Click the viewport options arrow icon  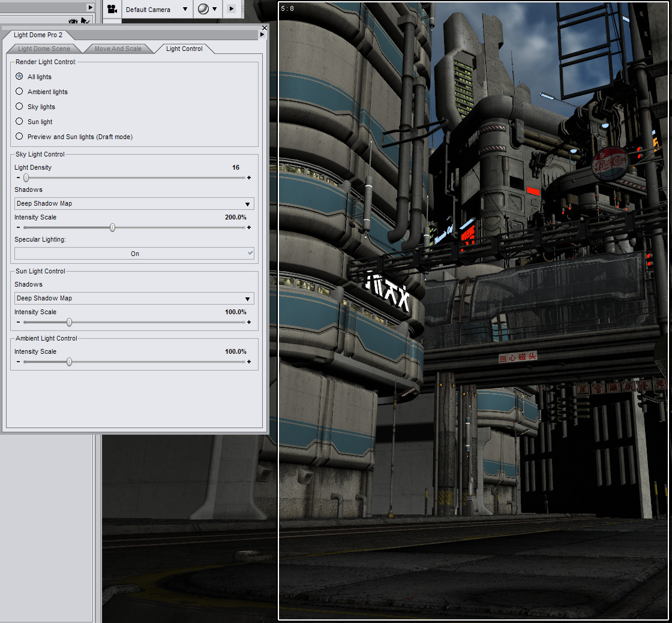(x=231, y=9)
